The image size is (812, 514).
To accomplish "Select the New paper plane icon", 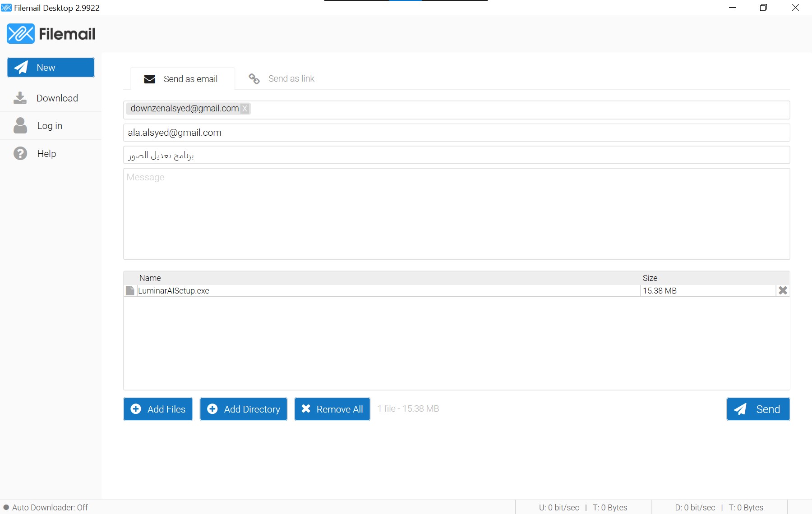I will tap(20, 67).
